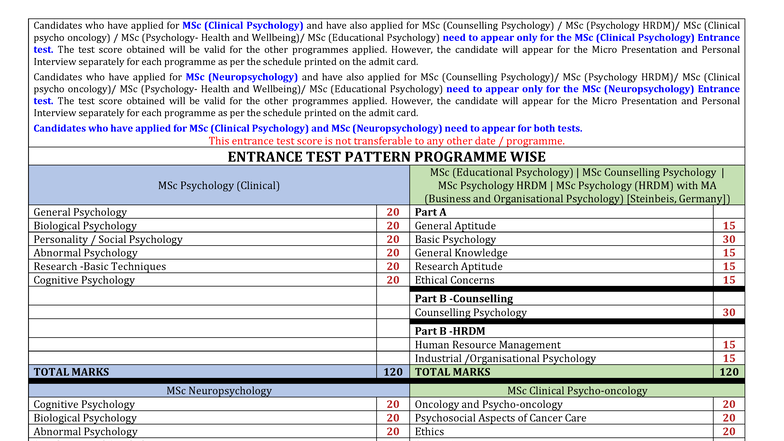
Task: Click the red 'not transferable' notice line
Action: [386, 141]
